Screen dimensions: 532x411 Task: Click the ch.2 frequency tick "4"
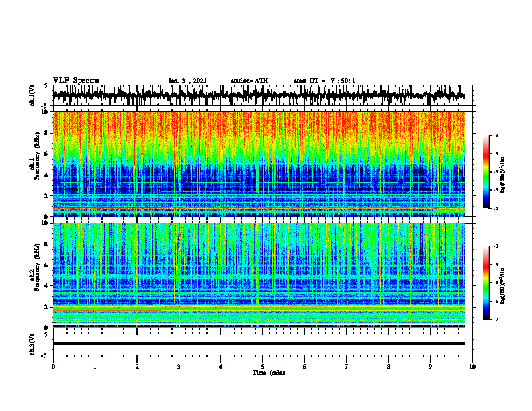[x=46, y=286]
